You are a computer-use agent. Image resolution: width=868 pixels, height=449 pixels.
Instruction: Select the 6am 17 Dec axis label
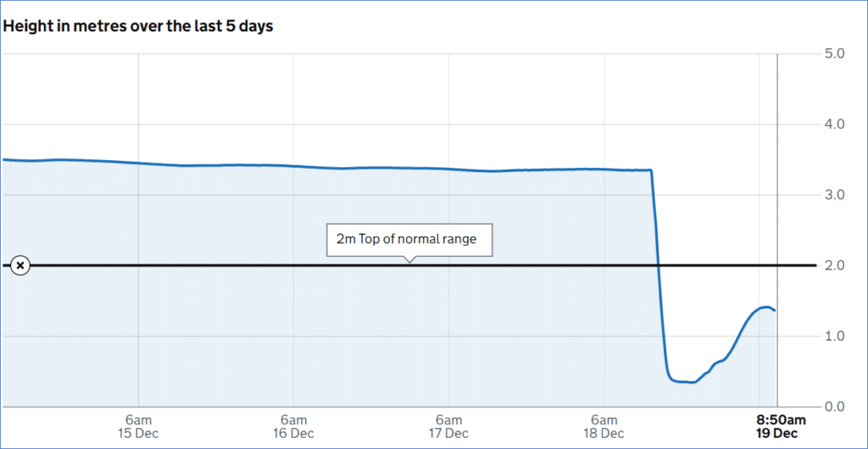point(449,426)
